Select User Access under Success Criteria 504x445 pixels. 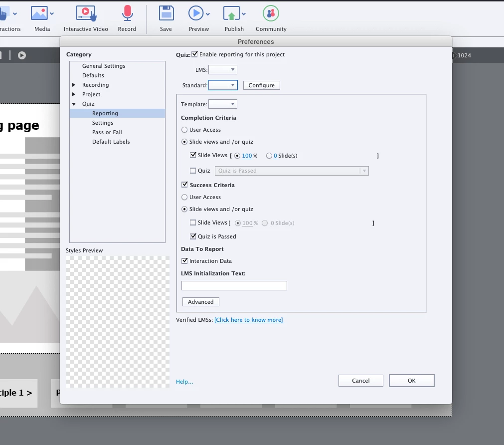click(x=184, y=197)
